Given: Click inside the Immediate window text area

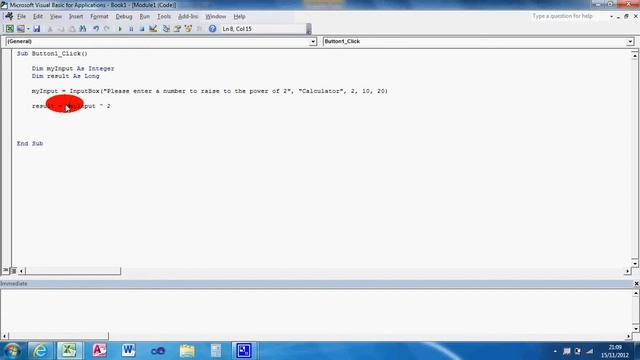Looking at the screenshot, I should pos(316,310).
